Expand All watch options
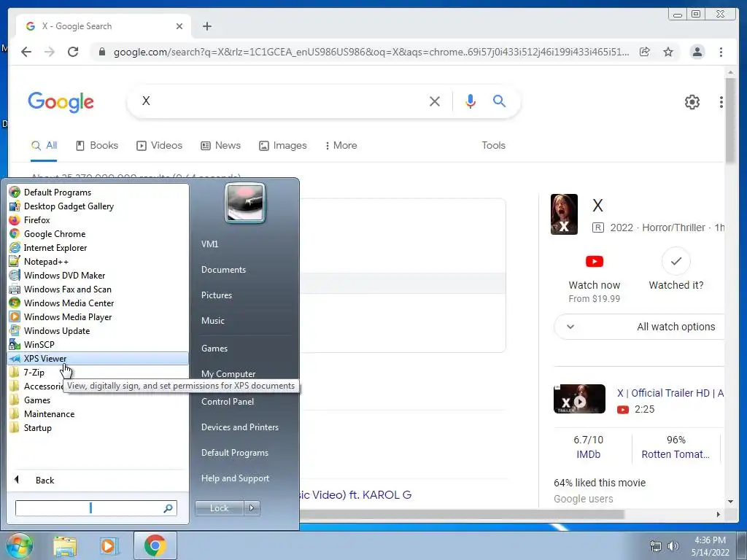This screenshot has height=560, width=747. point(640,327)
